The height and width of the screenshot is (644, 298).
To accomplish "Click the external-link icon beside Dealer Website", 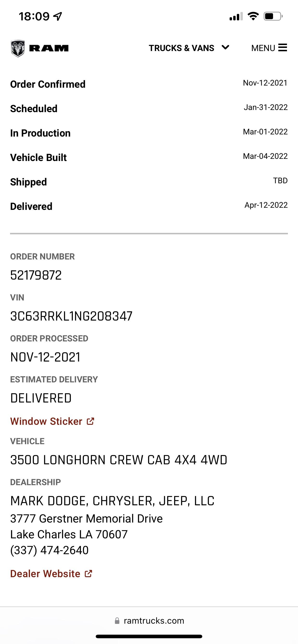I will (x=88, y=574).
